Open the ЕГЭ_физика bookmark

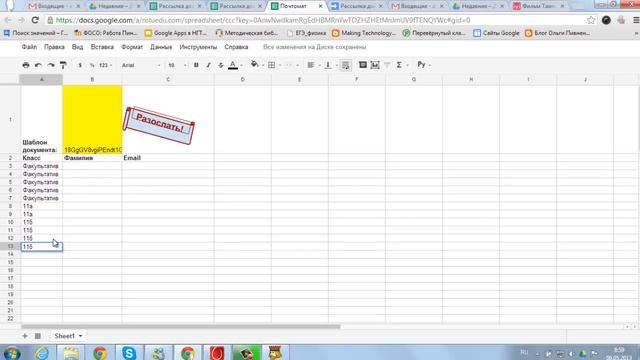(x=306, y=33)
